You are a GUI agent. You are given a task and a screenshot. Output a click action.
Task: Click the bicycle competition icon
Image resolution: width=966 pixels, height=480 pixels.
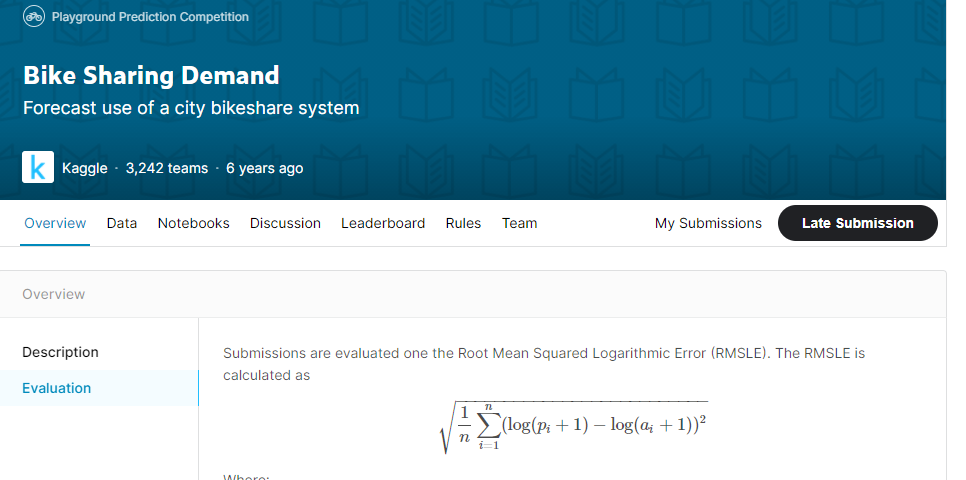pyautogui.click(x=34, y=17)
